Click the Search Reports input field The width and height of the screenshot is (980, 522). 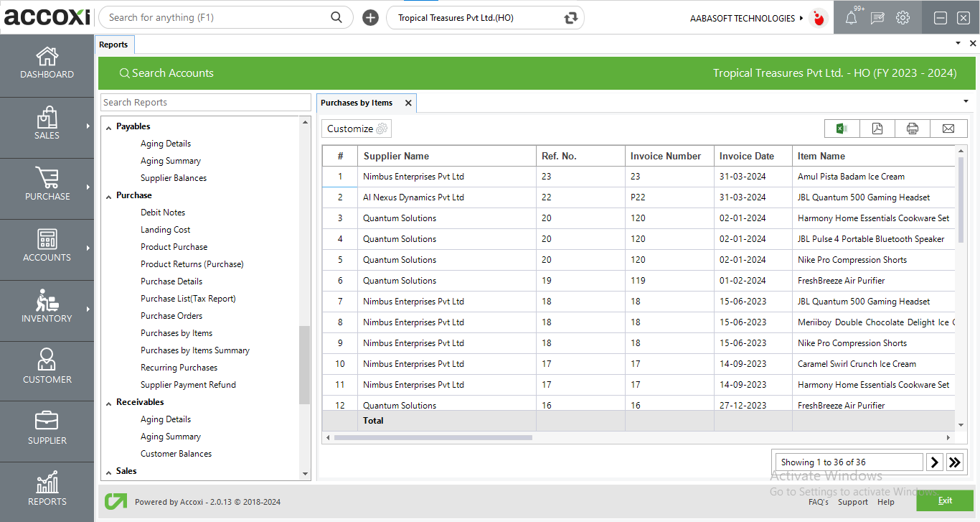[205, 102]
